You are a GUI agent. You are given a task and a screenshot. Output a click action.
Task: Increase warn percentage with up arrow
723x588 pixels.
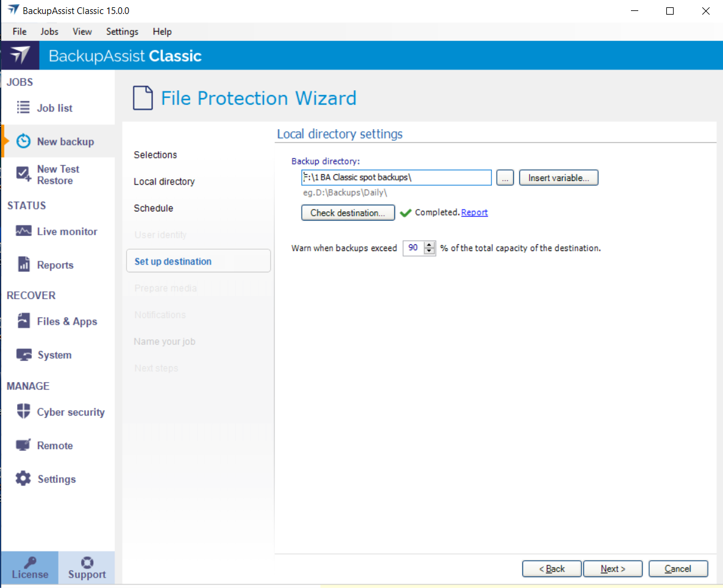tap(430, 245)
